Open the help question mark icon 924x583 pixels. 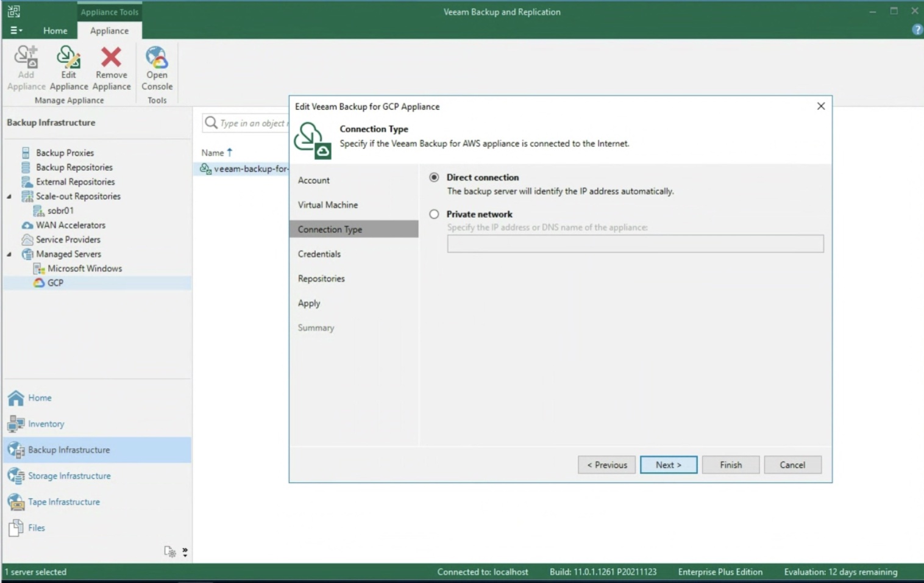click(917, 29)
